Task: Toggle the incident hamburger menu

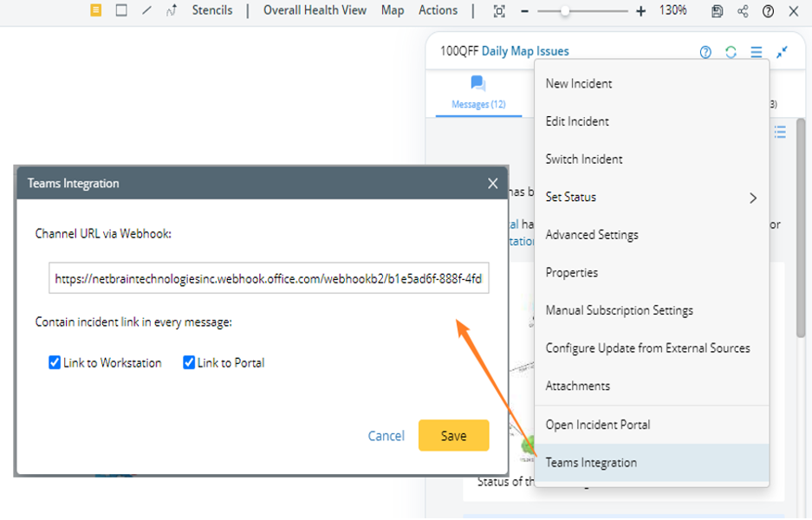Action: [756, 52]
